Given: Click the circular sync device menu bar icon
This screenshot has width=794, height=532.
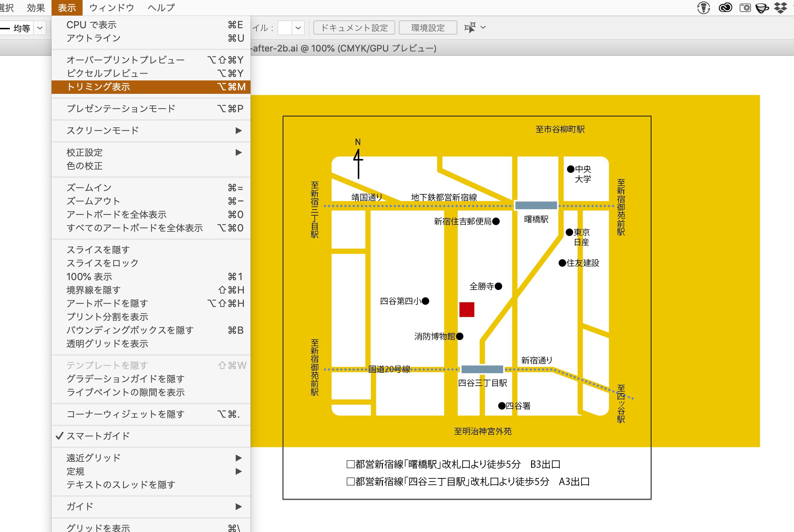Looking at the screenshot, I should 704,8.
